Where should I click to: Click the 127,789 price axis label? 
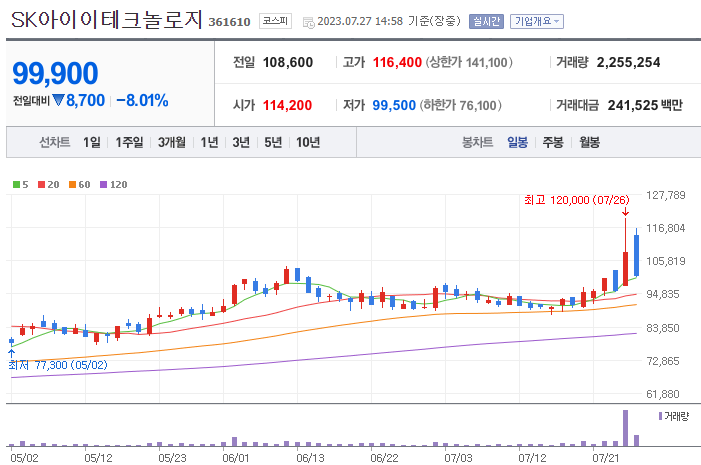point(666,195)
